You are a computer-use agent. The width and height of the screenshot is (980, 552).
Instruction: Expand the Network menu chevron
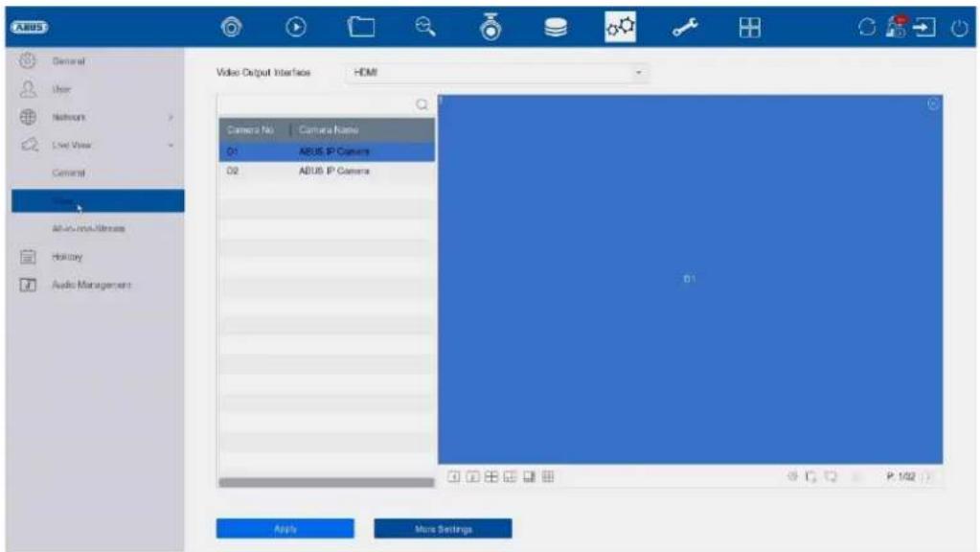[170, 118]
